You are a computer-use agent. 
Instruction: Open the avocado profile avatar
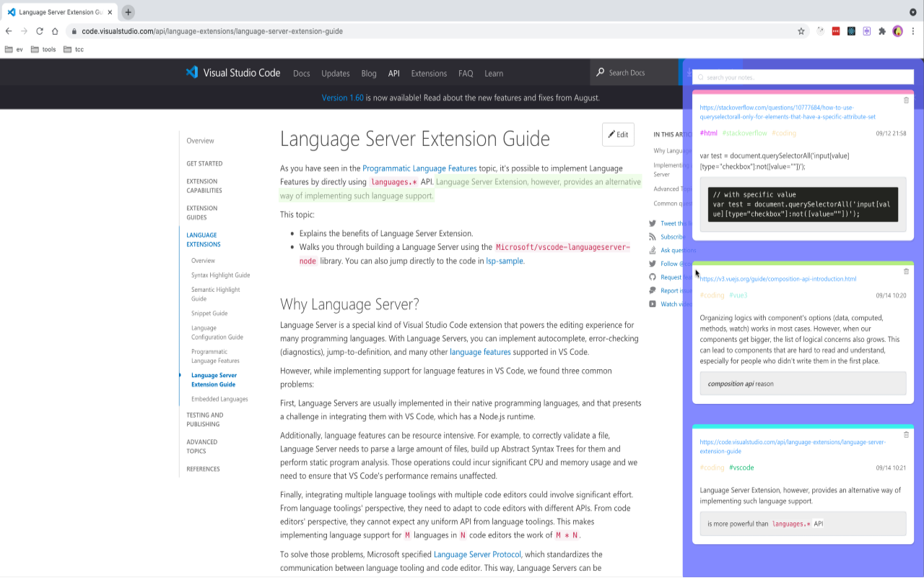tap(898, 31)
